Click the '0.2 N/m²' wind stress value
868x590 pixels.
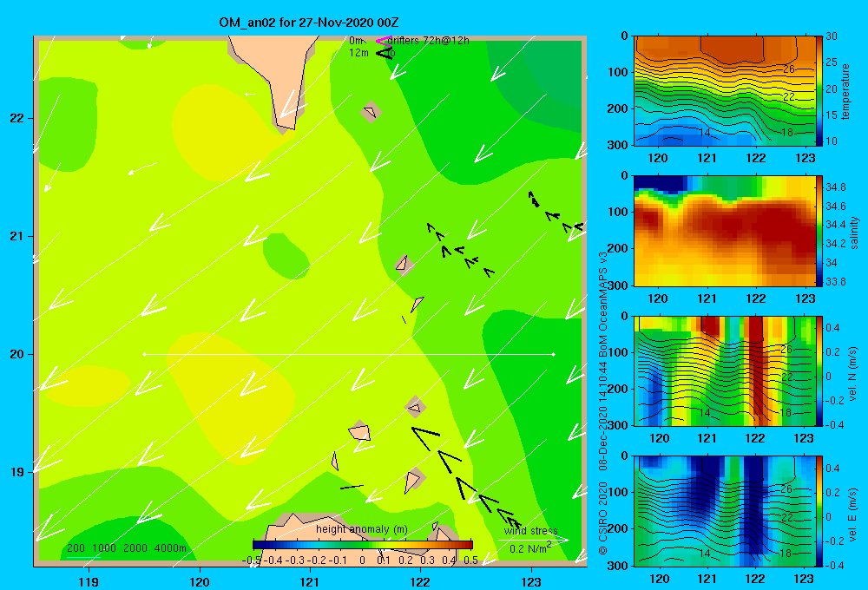[x=530, y=548]
